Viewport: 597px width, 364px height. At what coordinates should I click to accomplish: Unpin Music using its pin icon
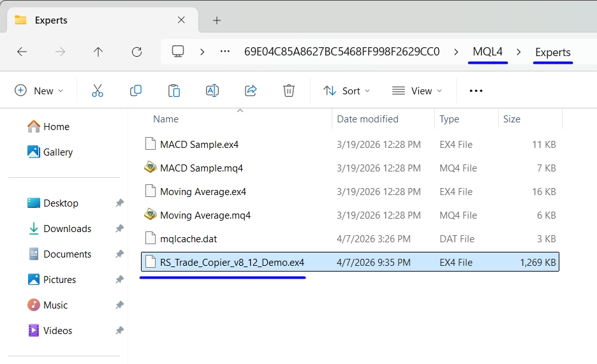(x=119, y=305)
